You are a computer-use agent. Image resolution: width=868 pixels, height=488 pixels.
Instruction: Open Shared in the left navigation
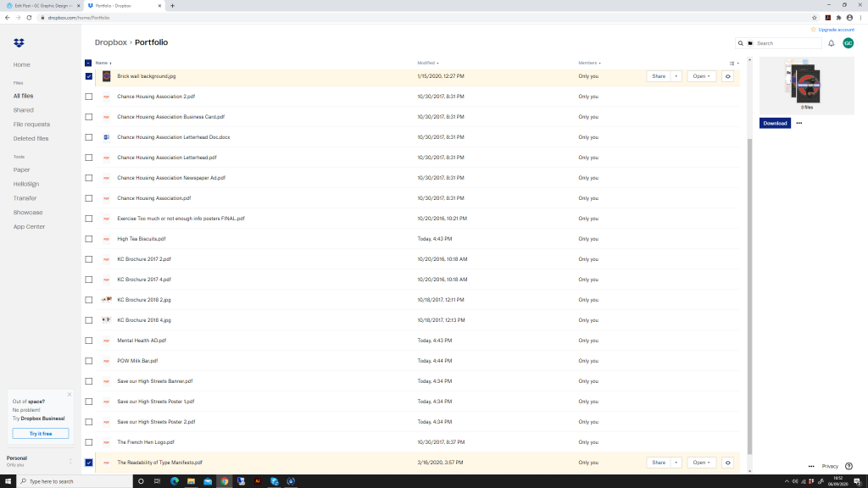24,110
